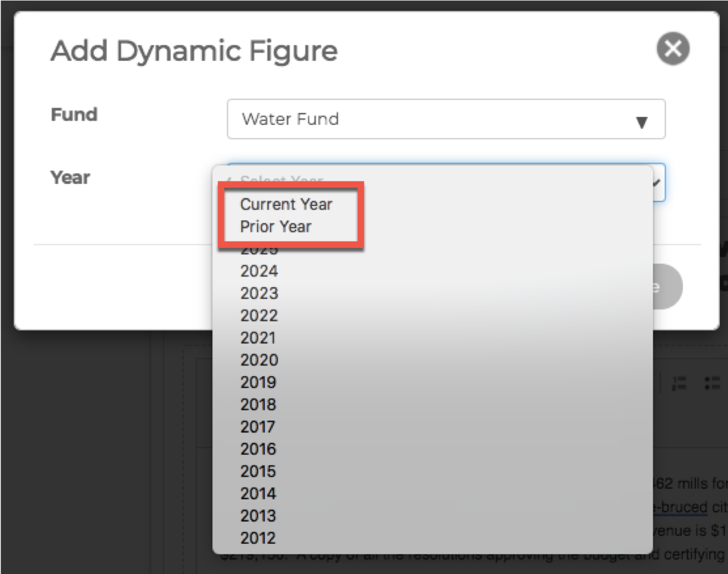Select 2020 in the Year dropdown
The image size is (728, 574).
click(x=259, y=360)
